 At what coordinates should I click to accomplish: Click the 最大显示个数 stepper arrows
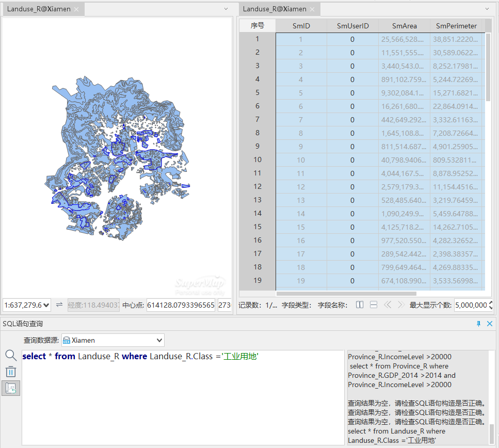(491, 305)
